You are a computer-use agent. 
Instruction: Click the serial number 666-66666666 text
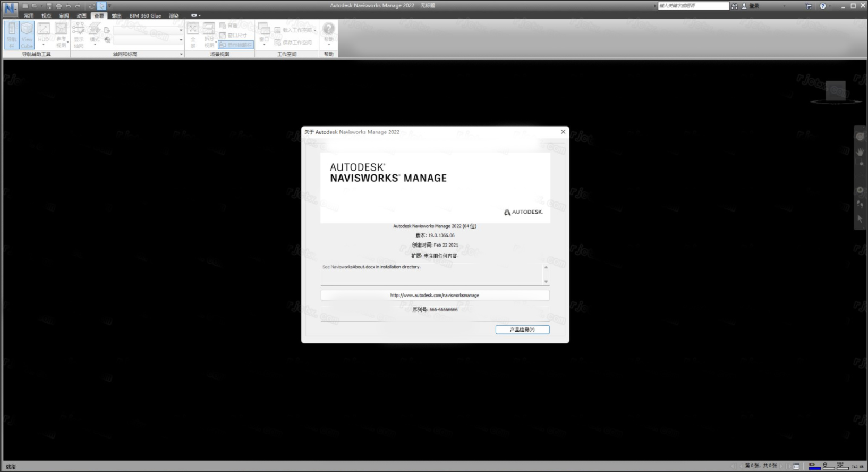(444, 309)
